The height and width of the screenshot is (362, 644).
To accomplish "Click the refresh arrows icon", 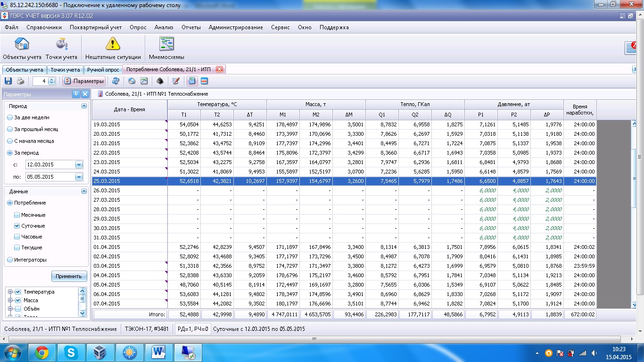I will point(116,81).
